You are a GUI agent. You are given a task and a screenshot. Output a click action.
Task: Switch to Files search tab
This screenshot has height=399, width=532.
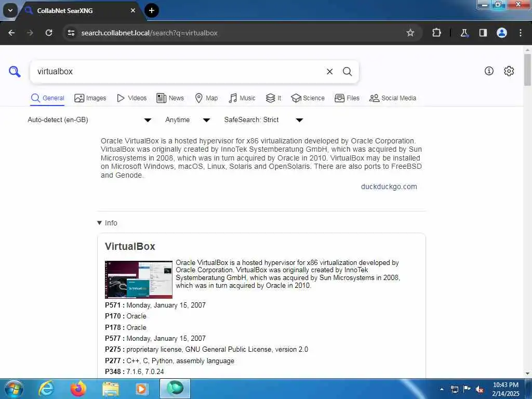(x=347, y=98)
